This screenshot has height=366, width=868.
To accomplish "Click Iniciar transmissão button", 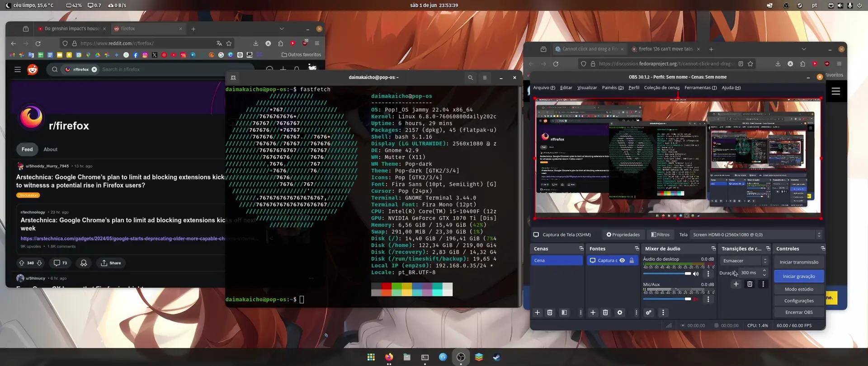I will (x=799, y=262).
